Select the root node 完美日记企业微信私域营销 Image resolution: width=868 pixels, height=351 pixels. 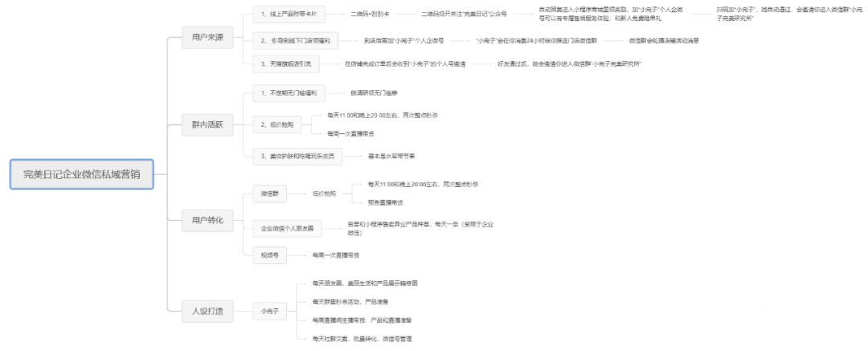coord(81,174)
